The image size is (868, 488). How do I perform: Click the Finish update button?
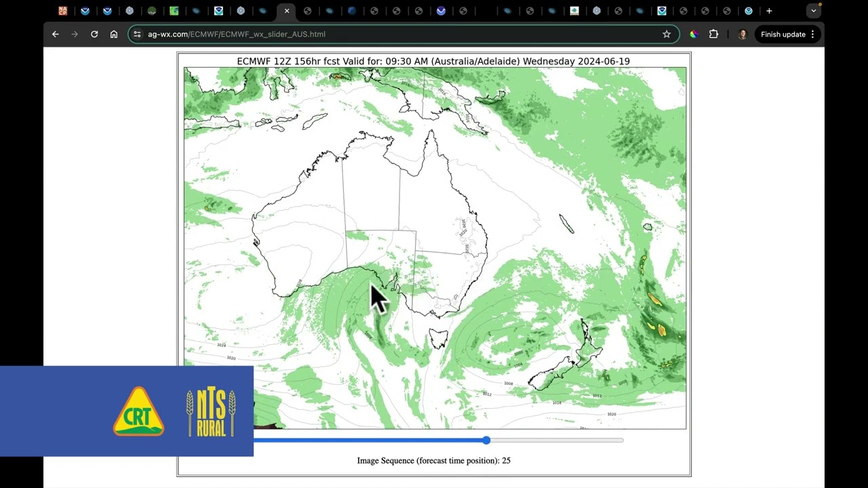coord(788,34)
